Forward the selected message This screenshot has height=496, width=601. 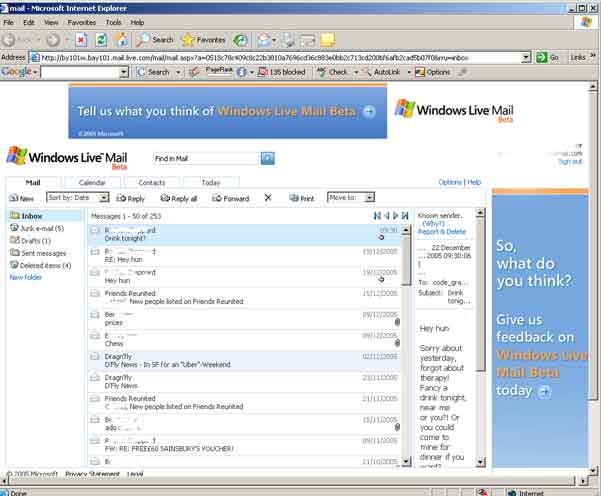pyautogui.click(x=231, y=198)
